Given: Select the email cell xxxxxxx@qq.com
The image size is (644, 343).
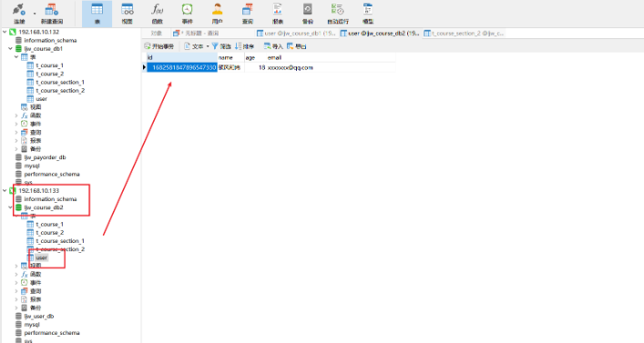Looking at the screenshot, I should pos(331,67).
